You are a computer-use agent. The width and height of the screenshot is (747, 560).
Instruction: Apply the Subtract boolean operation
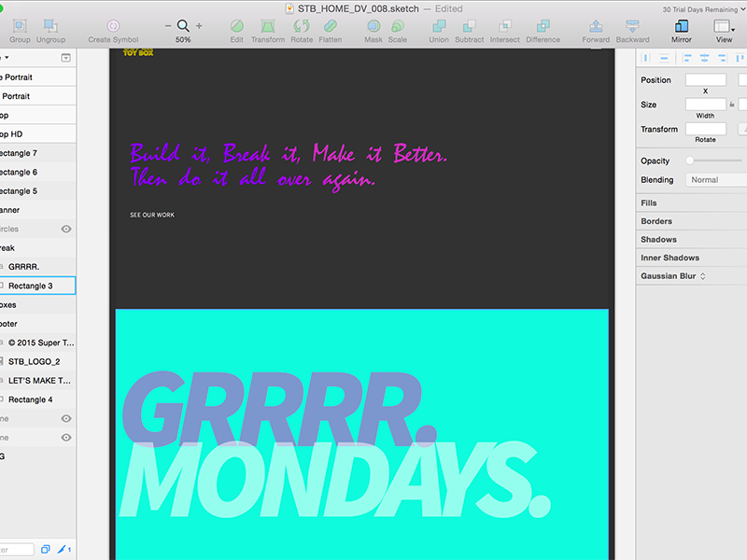tap(470, 31)
